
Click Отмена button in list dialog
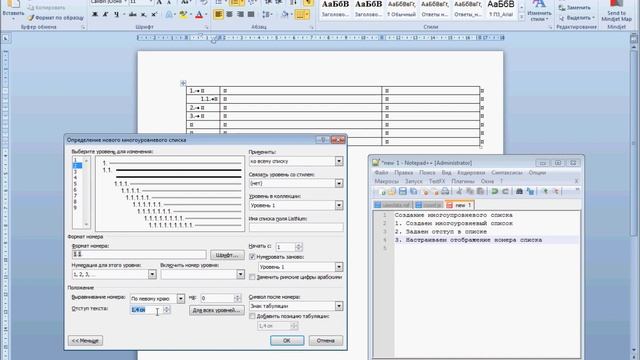(326, 340)
